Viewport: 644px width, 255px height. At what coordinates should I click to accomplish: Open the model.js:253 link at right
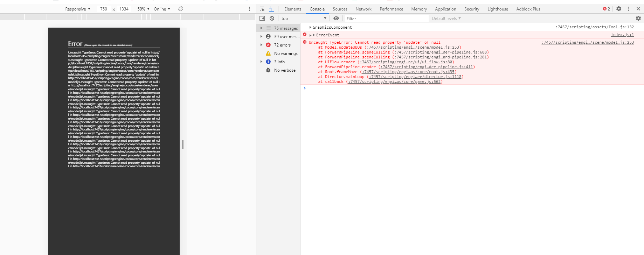coord(588,42)
